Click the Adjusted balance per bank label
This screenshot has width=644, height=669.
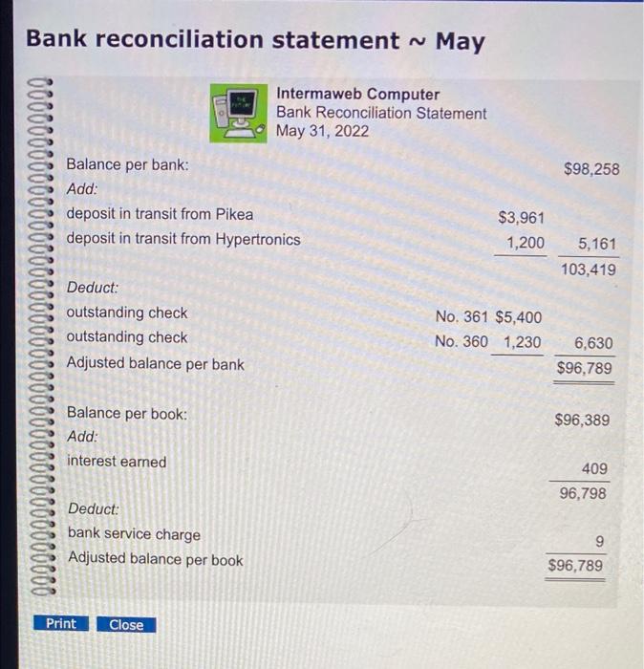[x=155, y=363]
